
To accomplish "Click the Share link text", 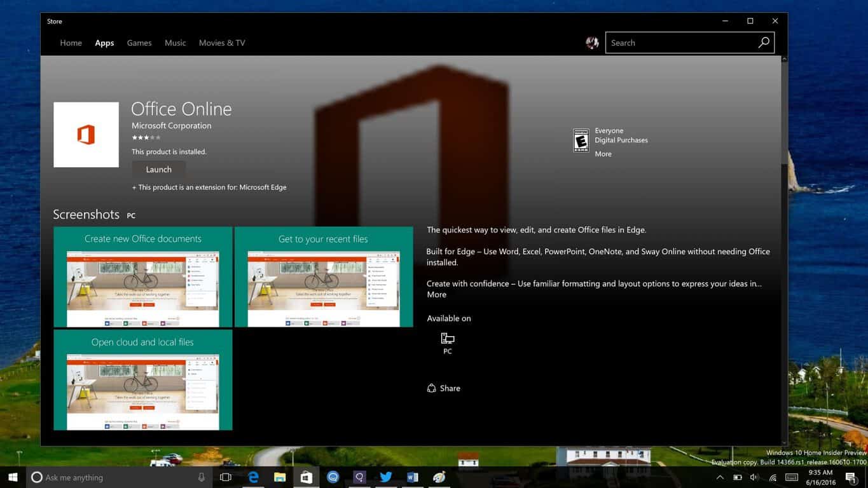I will point(450,388).
